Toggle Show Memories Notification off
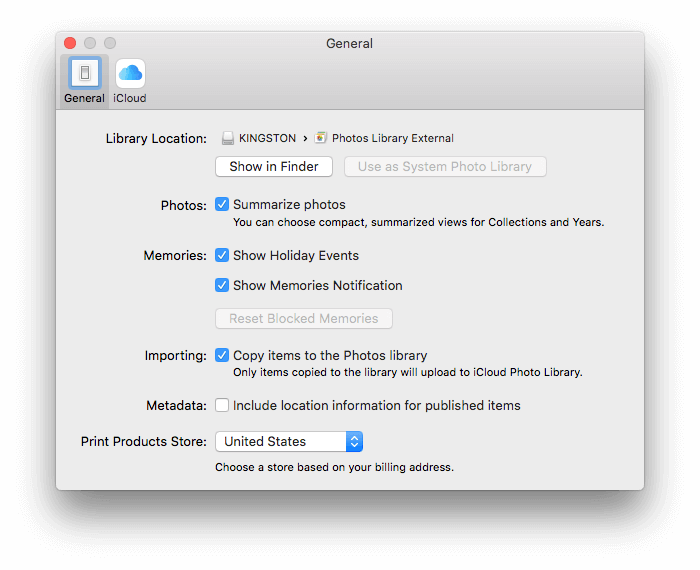Image resolution: width=700 pixels, height=570 pixels. pos(222,285)
